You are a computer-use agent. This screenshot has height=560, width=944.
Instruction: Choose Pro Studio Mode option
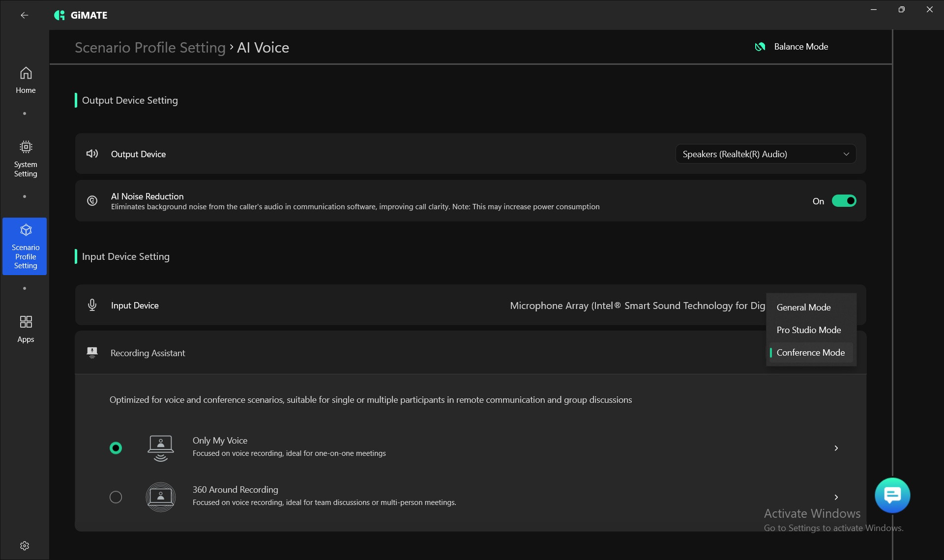[x=808, y=330]
